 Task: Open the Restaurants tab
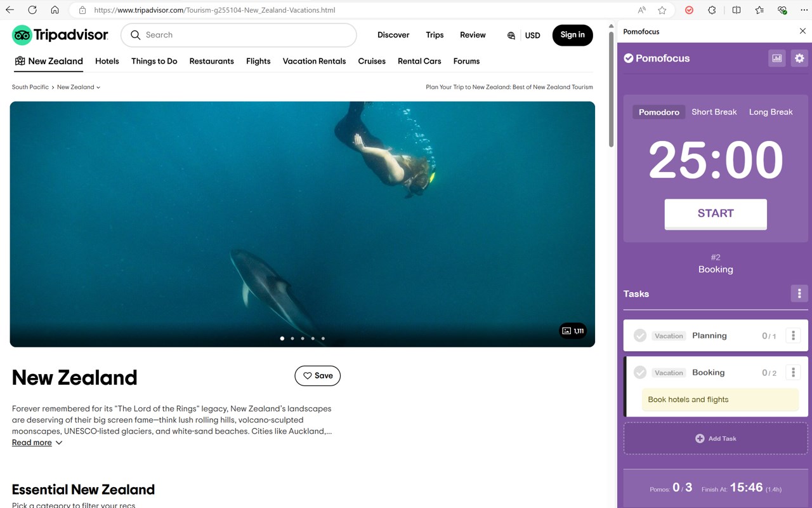[x=212, y=61]
